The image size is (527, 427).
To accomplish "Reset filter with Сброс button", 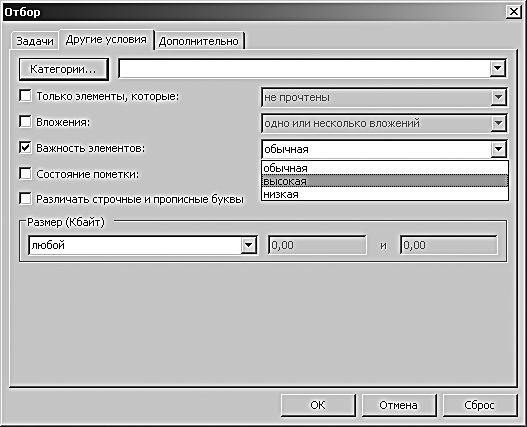I will pyautogui.click(x=480, y=405).
